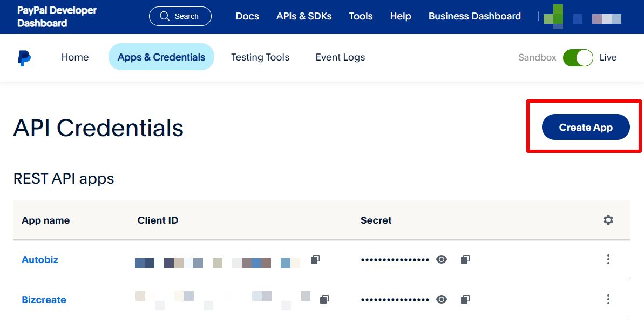644x322 pixels.
Task: Go to the Event Logs tab
Action: coord(340,57)
